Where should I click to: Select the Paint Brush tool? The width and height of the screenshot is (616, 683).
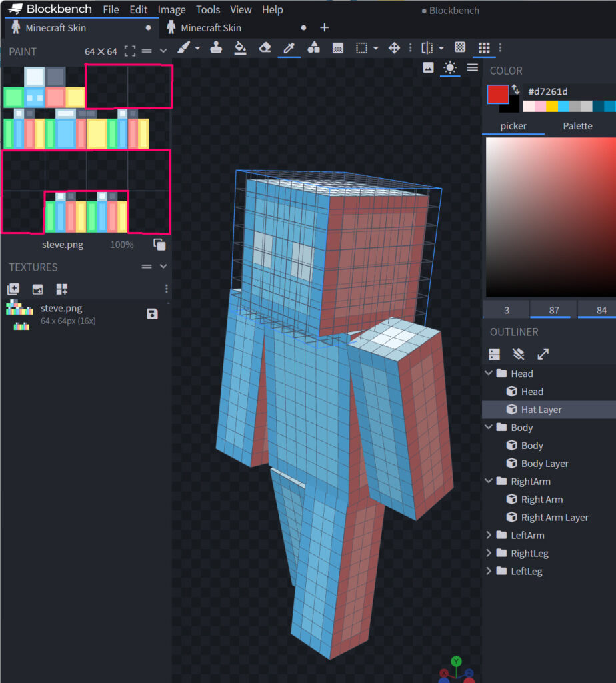pos(185,48)
